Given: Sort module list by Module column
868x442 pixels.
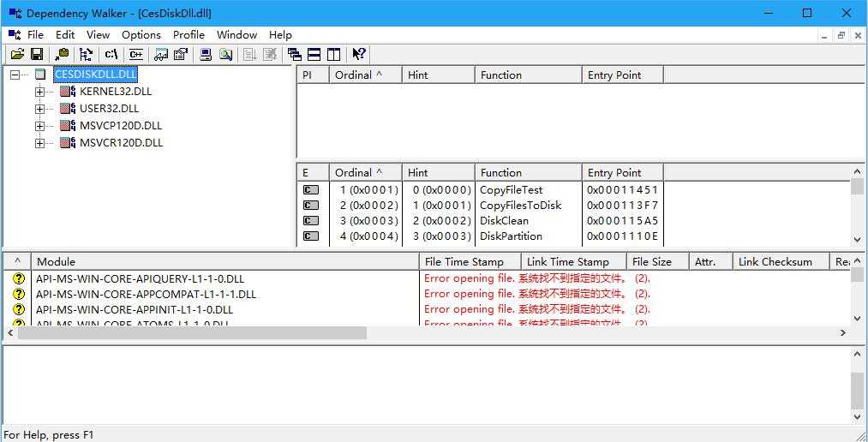Looking at the screenshot, I should pos(225,261).
